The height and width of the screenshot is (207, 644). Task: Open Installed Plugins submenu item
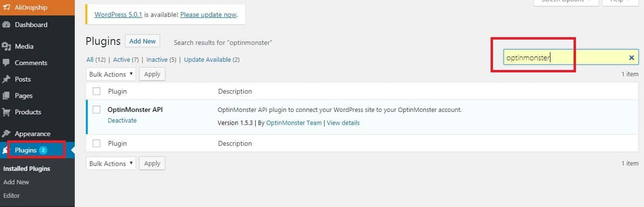27,168
